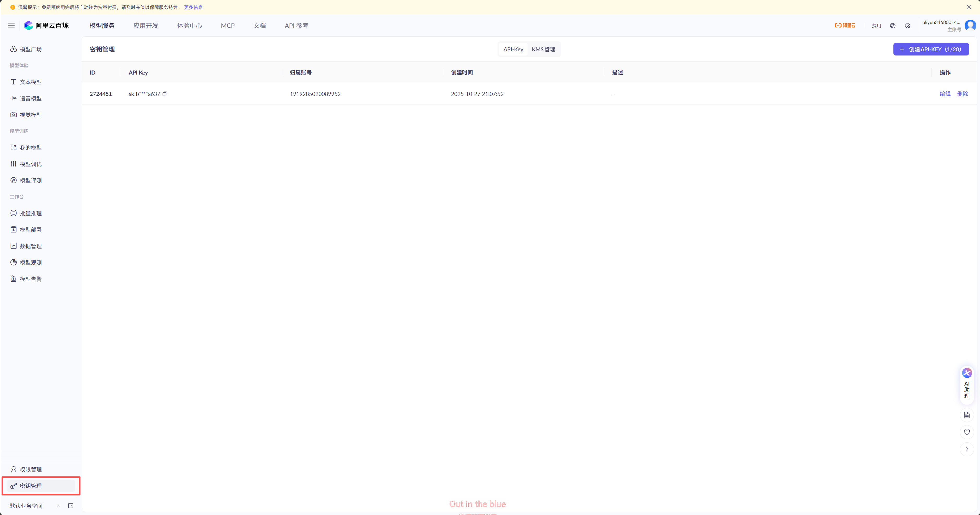Collapse sidebar with bottom panel icon
Screen dimensions: 980x515
pyautogui.click(x=71, y=506)
